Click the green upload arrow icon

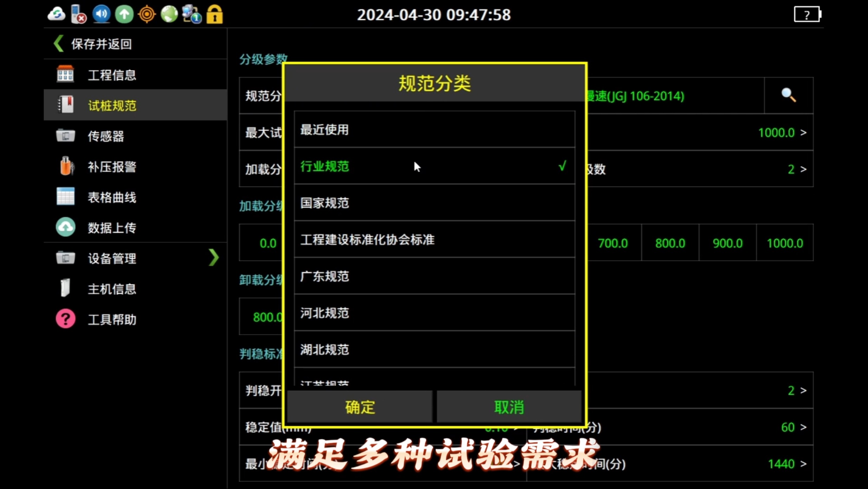pos(124,15)
